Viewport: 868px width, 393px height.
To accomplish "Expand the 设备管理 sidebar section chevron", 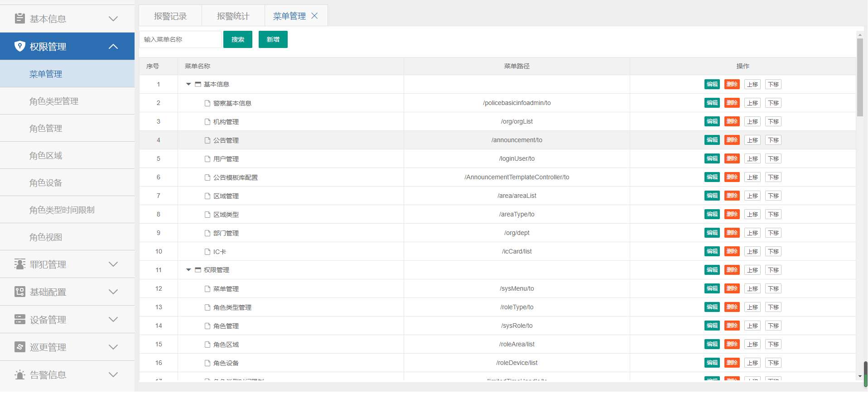I will click(113, 320).
